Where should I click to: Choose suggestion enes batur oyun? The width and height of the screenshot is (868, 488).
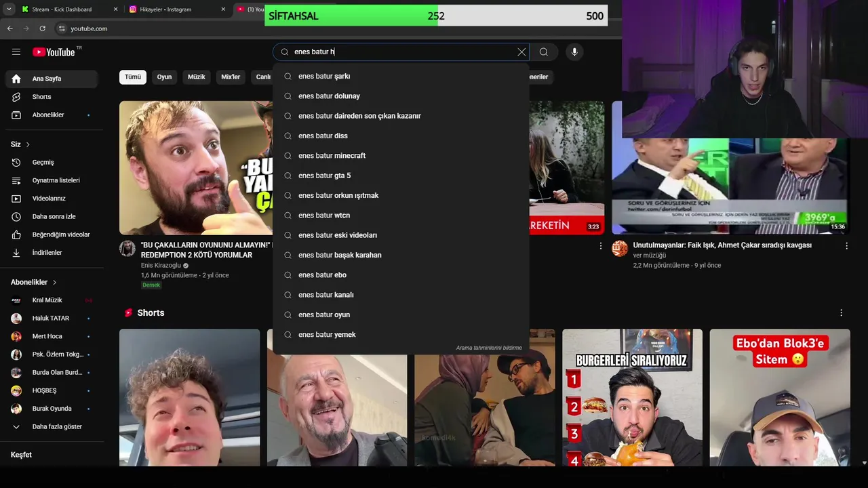401,315
